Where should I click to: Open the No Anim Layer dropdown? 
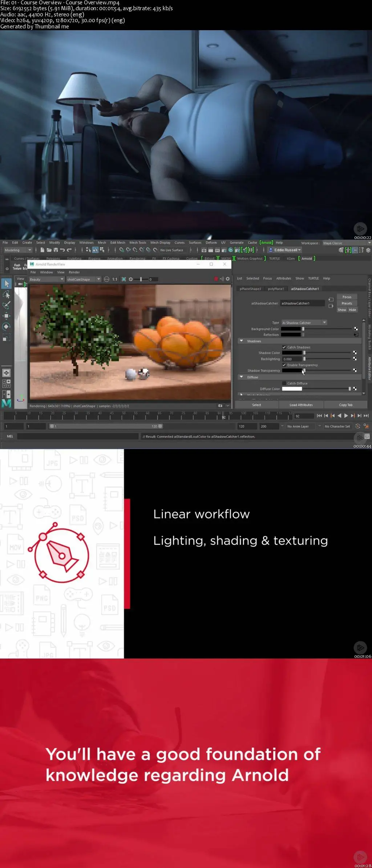[x=301, y=426]
